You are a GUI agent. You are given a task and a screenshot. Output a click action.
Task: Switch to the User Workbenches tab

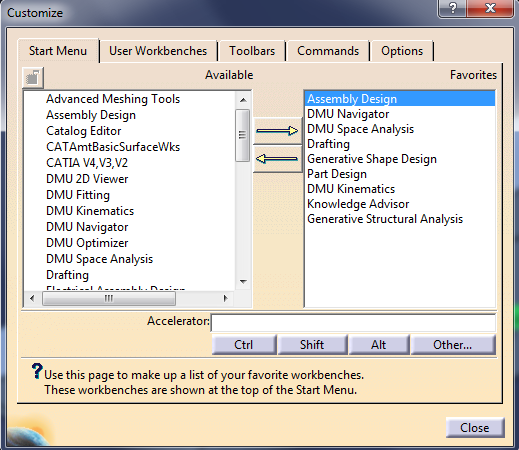(158, 51)
